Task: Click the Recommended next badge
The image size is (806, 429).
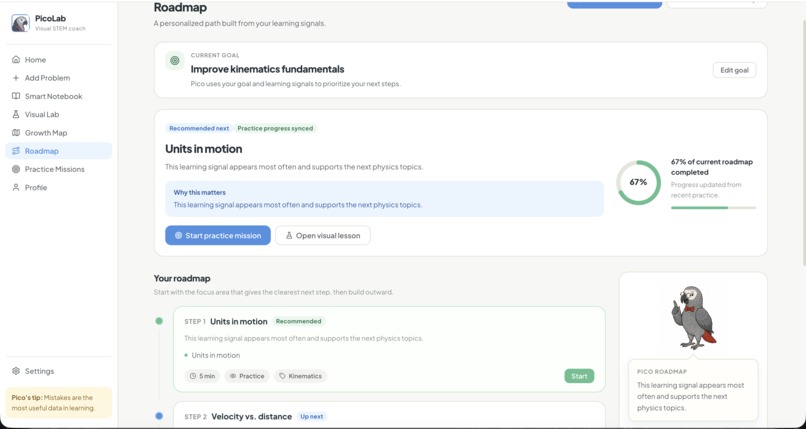Action: 199,128
